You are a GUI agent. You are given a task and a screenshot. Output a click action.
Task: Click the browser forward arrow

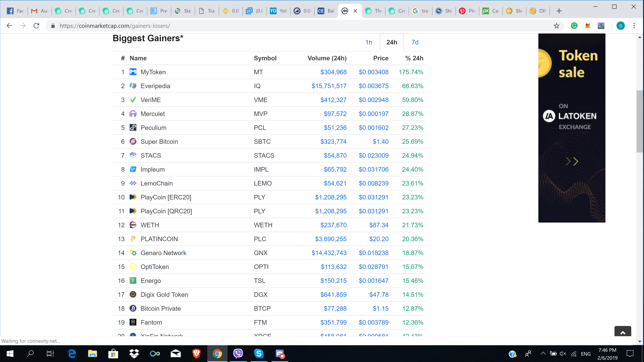23,26
